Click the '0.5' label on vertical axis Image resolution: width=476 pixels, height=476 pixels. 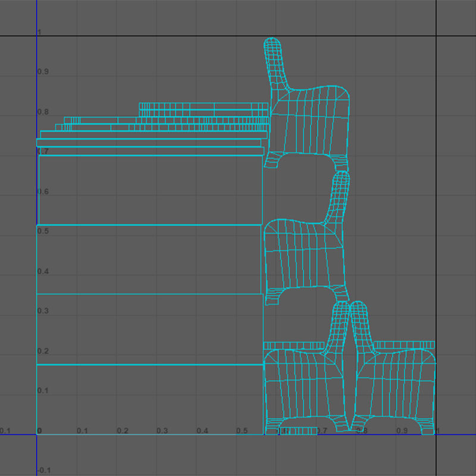pyautogui.click(x=43, y=231)
